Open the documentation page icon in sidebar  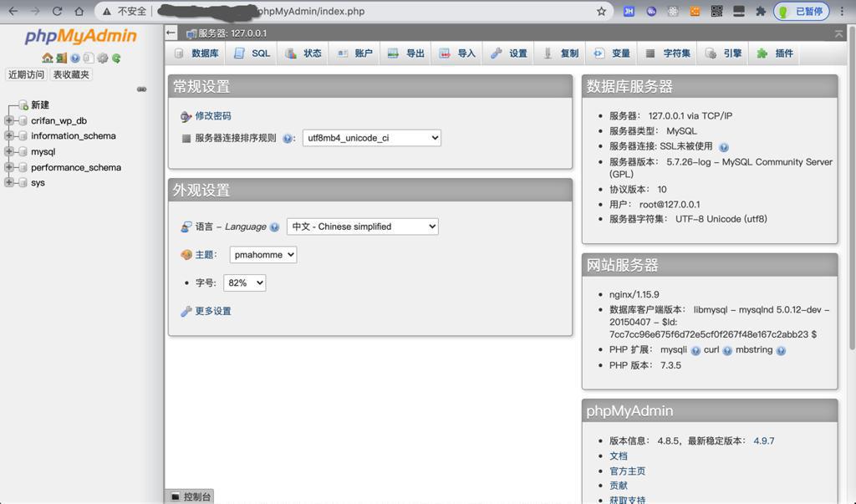click(x=89, y=58)
